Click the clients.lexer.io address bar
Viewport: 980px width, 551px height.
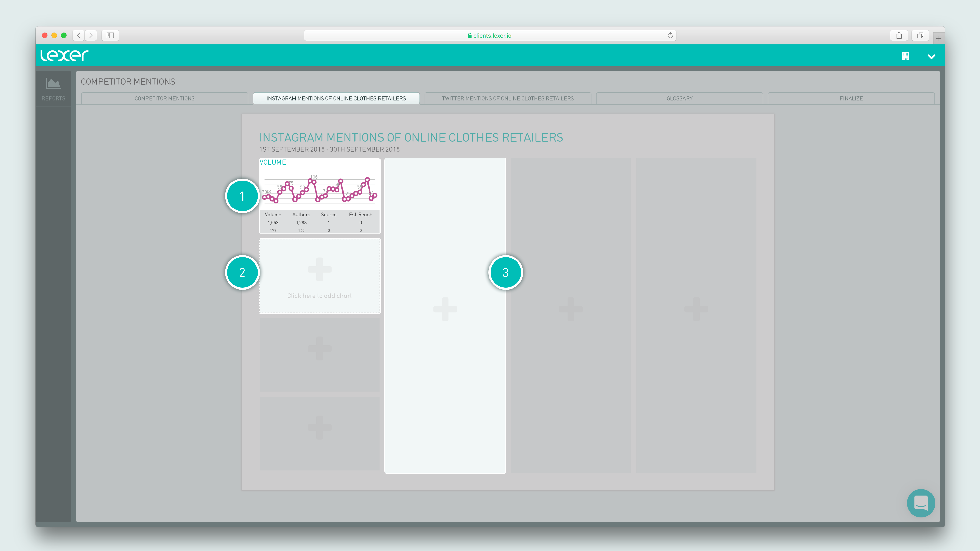pos(490,35)
